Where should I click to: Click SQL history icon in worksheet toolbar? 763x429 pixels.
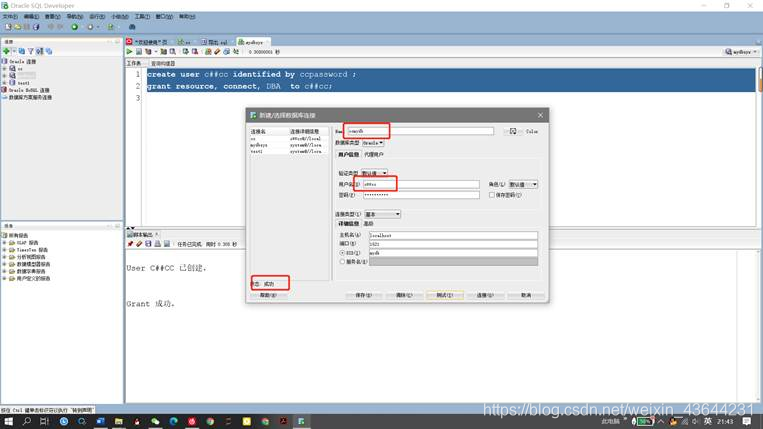pyautogui.click(x=226, y=52)
